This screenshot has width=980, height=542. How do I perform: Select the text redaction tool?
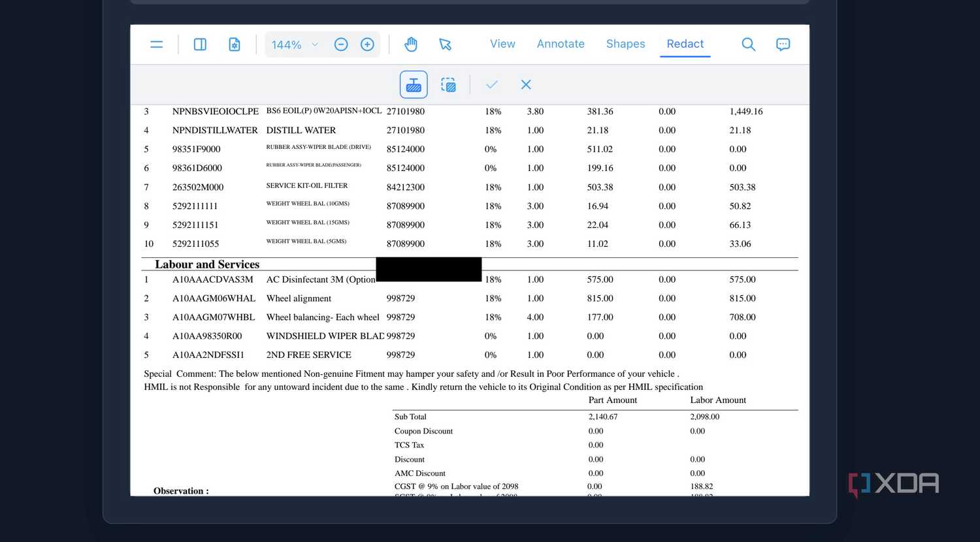click(x=414, y=85)
